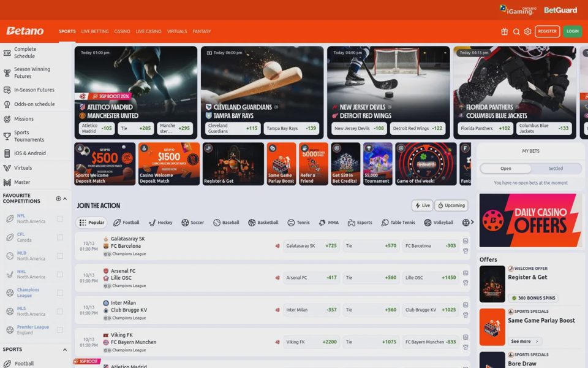This screenshot has height=368, width=588.
Task: Open the Casino tab
Action: coord(123,31)
